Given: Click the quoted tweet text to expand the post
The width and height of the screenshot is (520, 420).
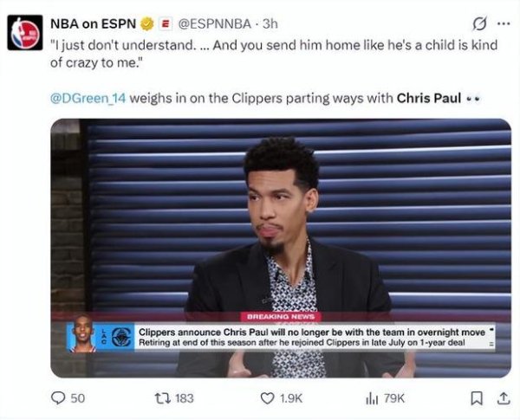Looking at the screenshot, I should [274, 54].
